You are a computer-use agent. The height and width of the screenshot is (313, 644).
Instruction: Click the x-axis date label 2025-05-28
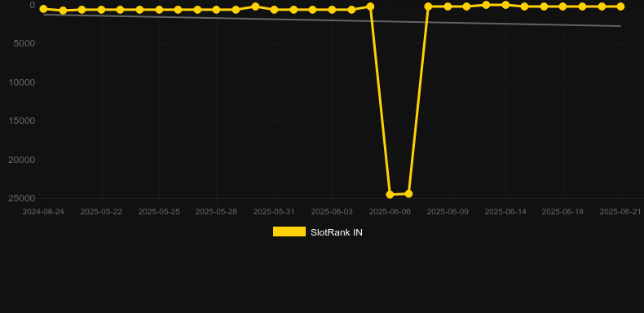pos(216,212)
